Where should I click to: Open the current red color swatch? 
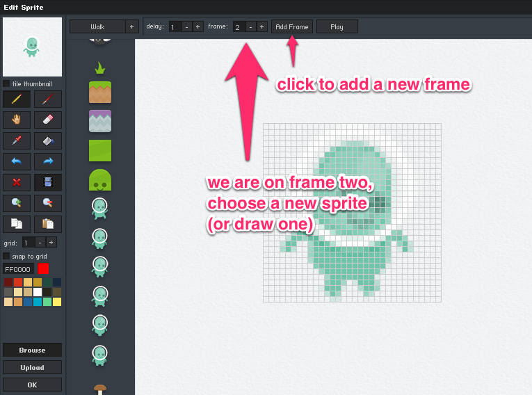43,268
